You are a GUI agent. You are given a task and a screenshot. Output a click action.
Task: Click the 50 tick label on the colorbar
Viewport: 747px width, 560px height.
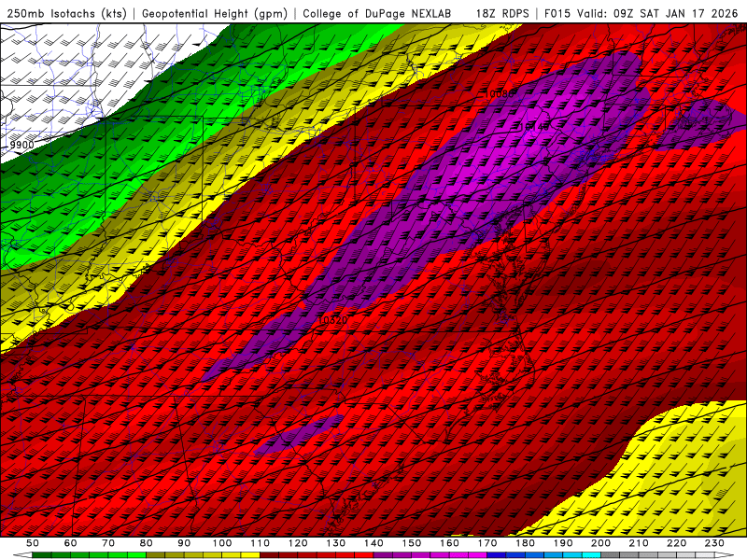33,543
